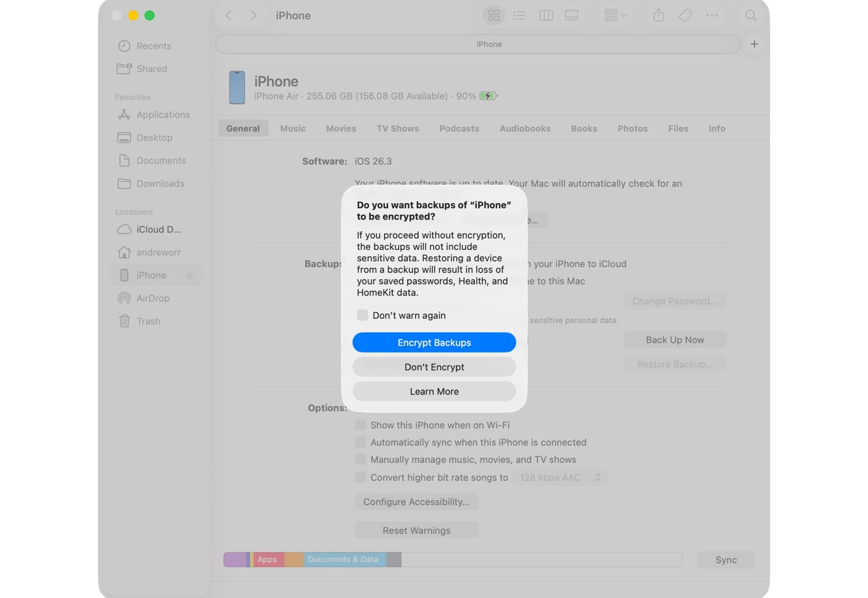Switch to the Music tab
The height and width of the screenshot is (598, 868).
(292, 128)
